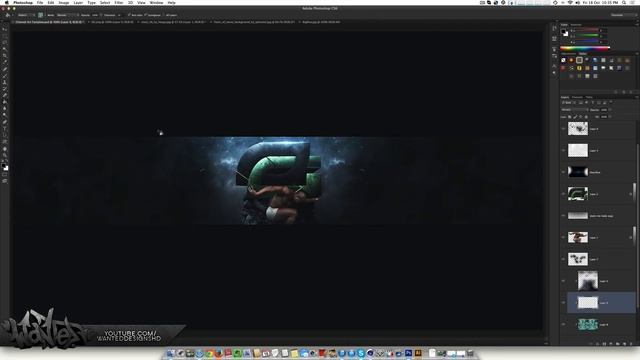The image size is (640, 360).
Task: Add a layer mask from Layers panel footer
Action: tap(604, 344)
